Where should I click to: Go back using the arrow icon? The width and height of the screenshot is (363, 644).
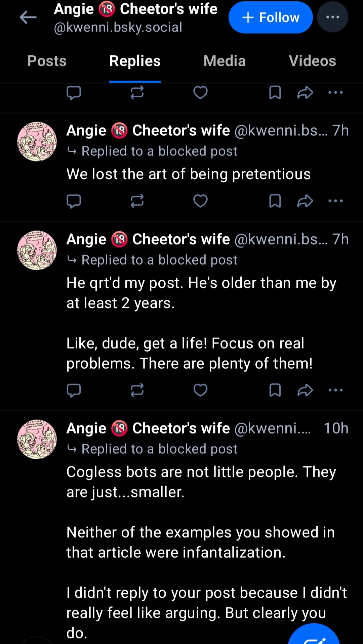28,17
